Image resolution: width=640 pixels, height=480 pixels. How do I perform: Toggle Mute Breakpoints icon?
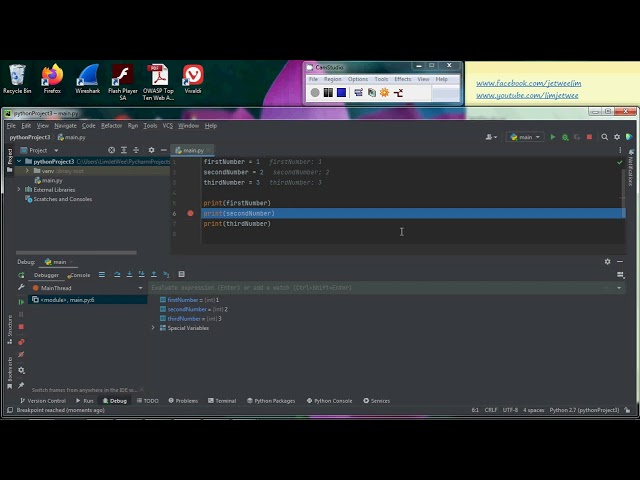tap(21, 355)
